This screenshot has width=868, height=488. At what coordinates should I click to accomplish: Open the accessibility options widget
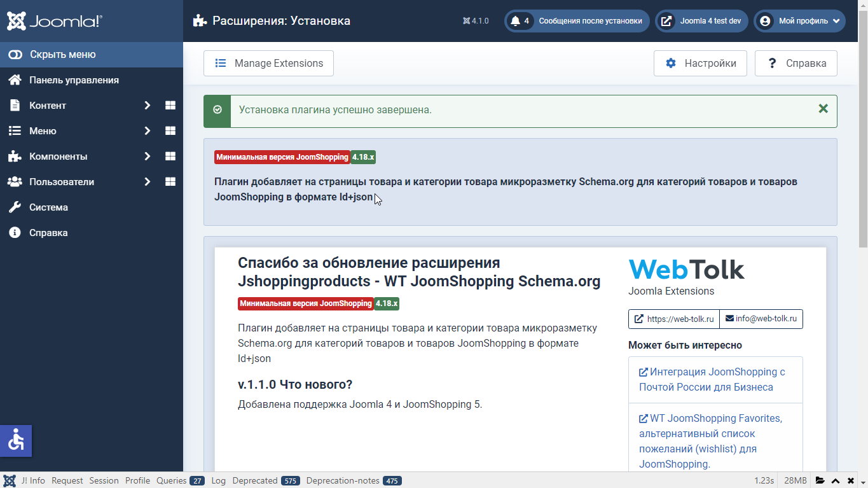pos(16,440)
